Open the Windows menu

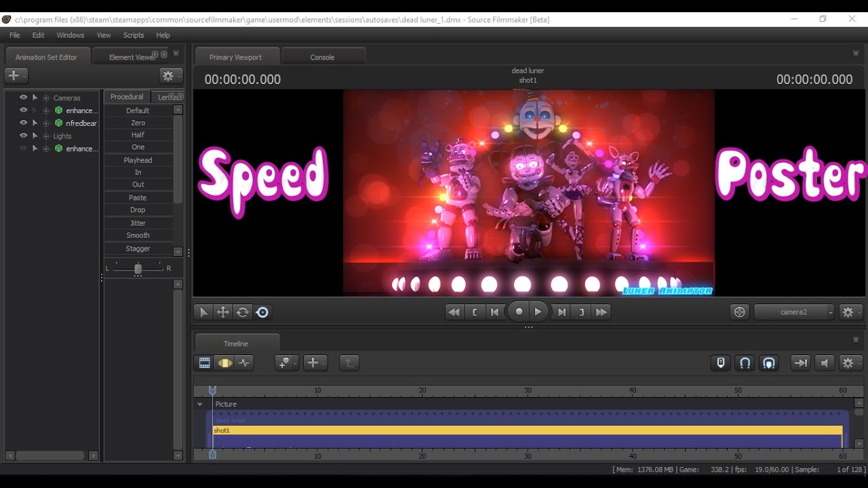71,35
